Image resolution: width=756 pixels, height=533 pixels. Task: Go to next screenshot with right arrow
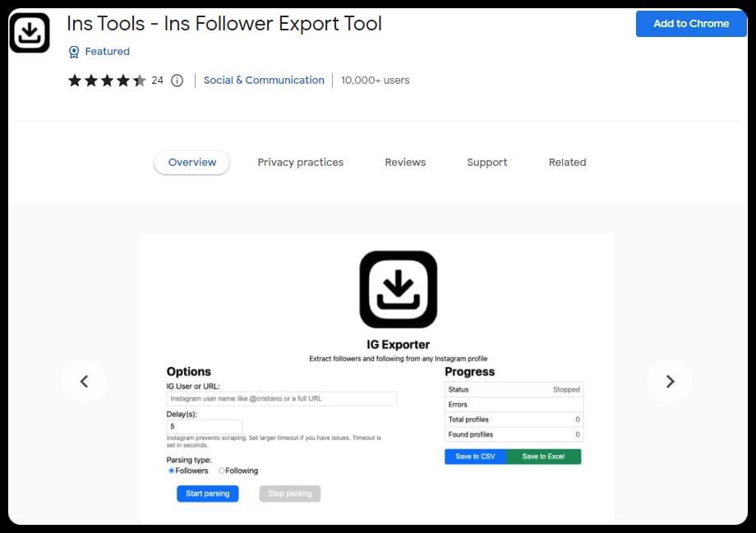pyautogui.click(x=670, y=381)
